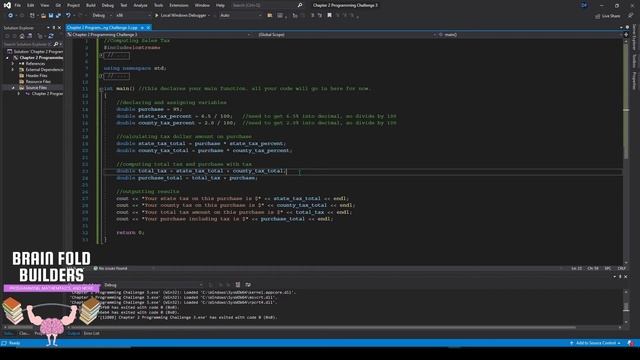Switch to the Output tab
Screen dimensions: 640x360
click(x=73, y=333)
